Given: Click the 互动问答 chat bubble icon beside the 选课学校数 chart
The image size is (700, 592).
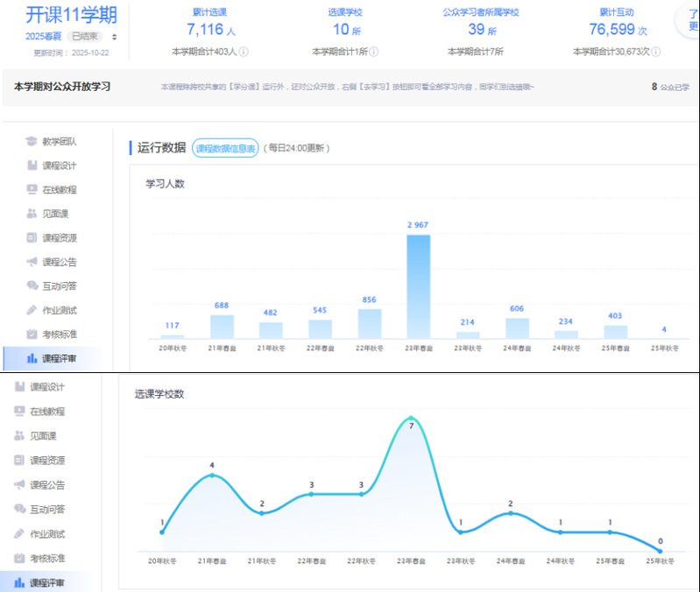Looking at the screenshot, I should click(19, 509).
